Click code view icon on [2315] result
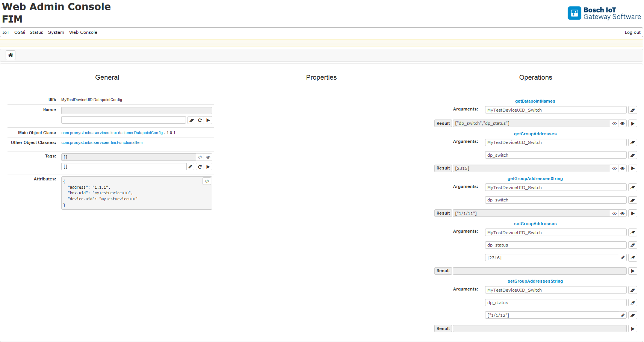This screenshot has height=342, width=644. pyautogui.click(x=614, y=168)
